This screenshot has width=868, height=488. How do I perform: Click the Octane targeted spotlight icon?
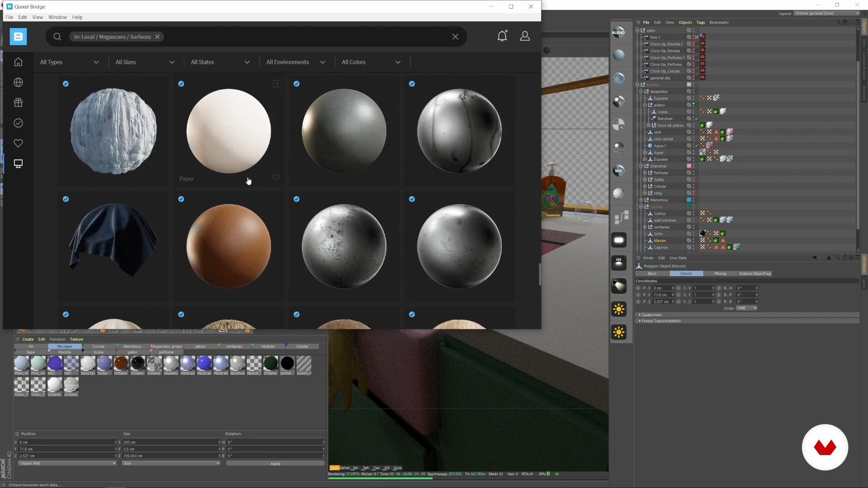[618, 286]
